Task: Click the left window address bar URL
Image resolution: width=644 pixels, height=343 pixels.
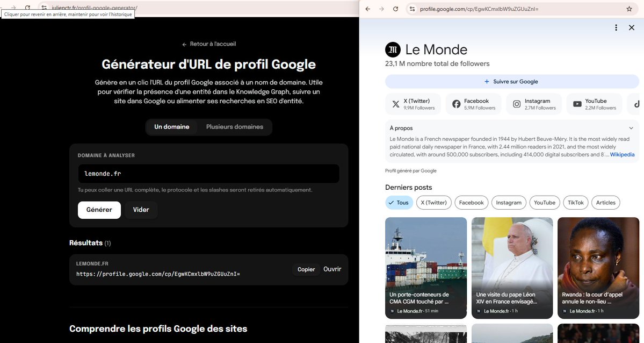Action: (x=95, y=8)
